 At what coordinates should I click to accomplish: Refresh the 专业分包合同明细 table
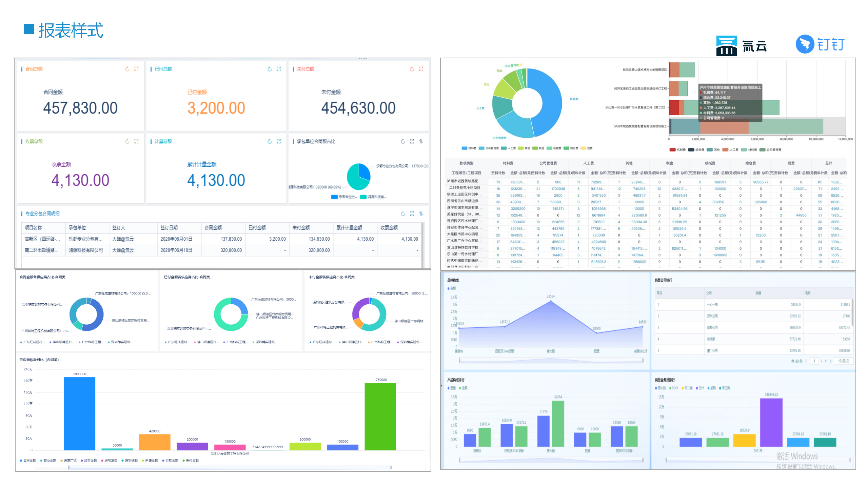[x=403, y=213]
